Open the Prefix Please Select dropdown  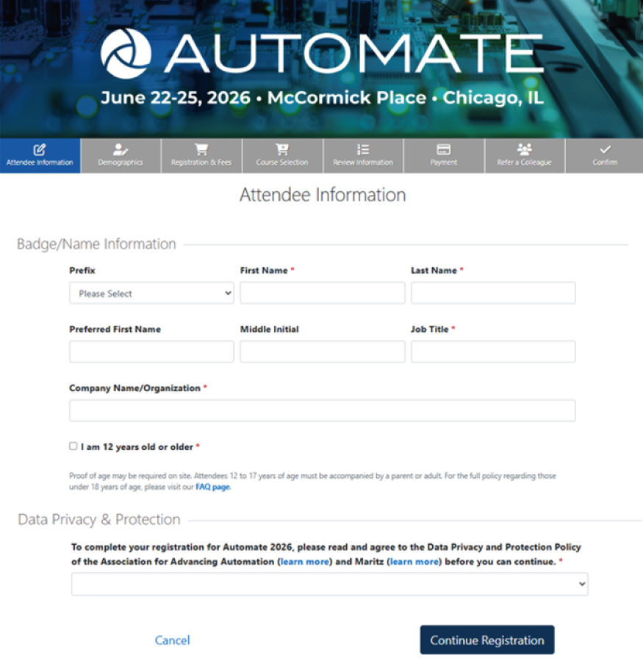pyautogui.click(x=151, y=293)
